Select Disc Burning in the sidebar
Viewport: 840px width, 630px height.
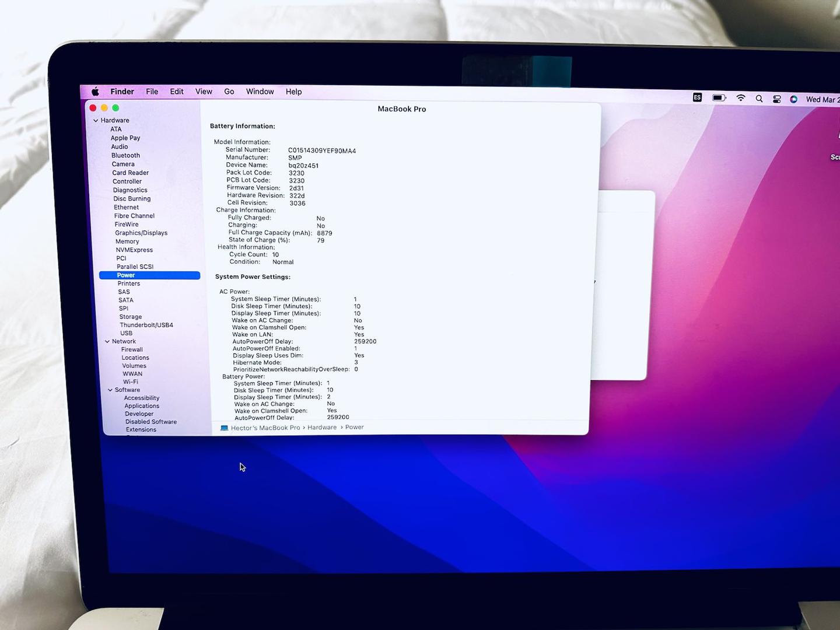click(132, 199)
